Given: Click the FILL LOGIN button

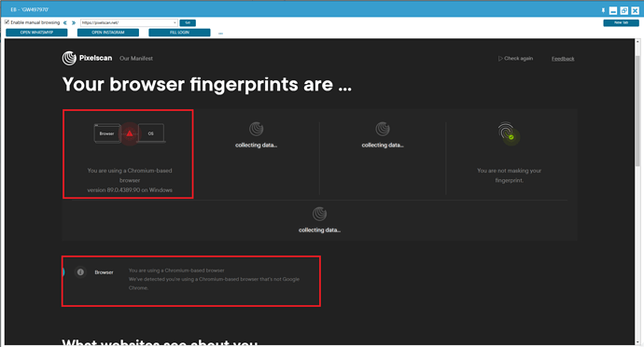Looking at the screenshot, I should 179,33.
